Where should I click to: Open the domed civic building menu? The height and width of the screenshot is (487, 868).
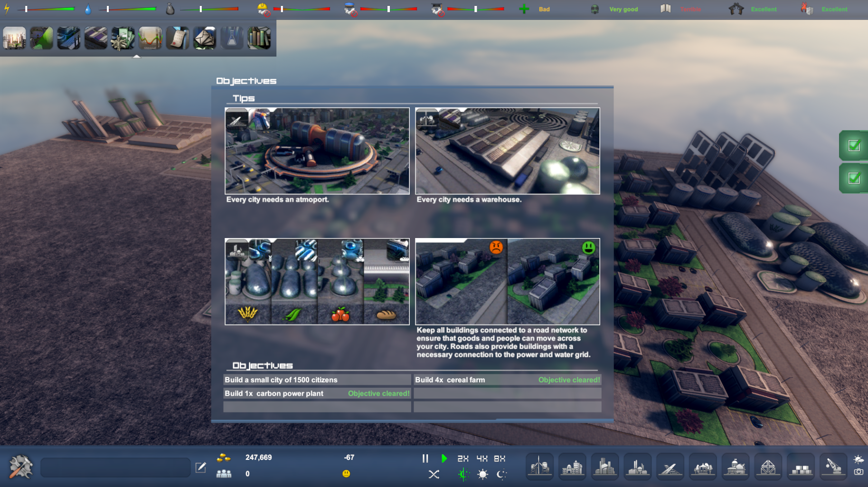point(736,467)
